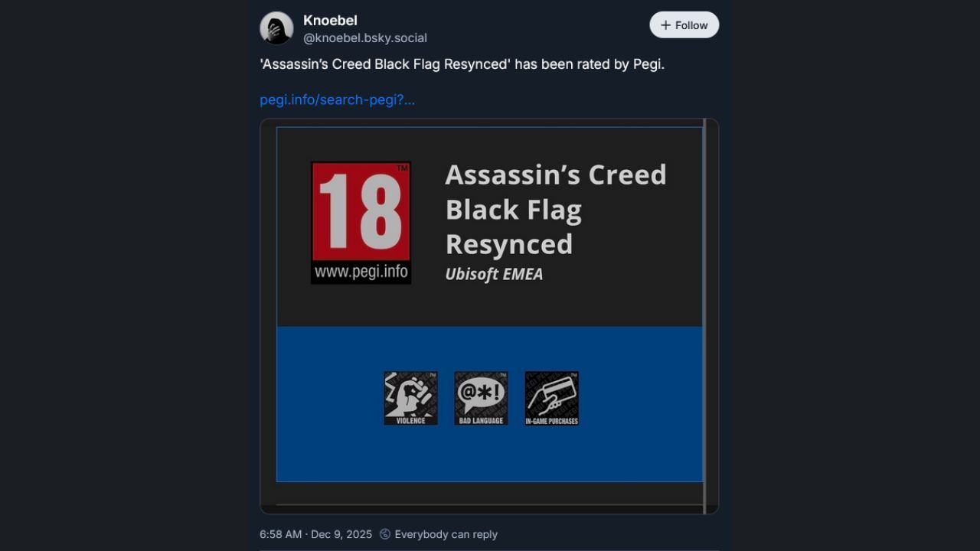Open the @knoebel.bsky.social handle

coord(365,38)
